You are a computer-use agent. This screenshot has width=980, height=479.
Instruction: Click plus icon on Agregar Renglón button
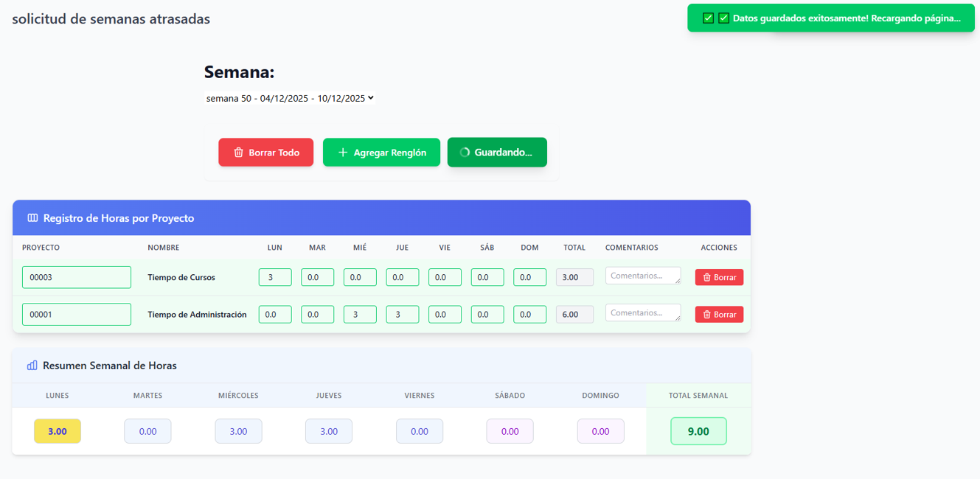[342, 153]
